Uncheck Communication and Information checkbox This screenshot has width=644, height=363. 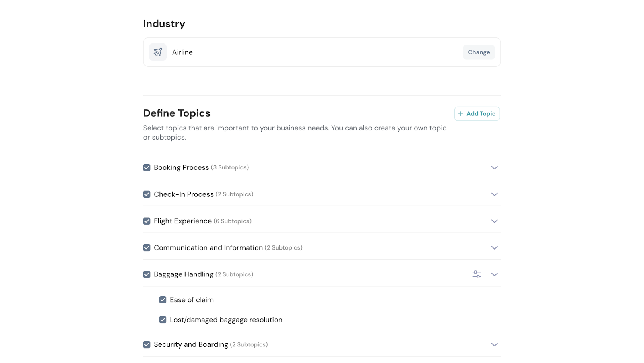click(x=147, y=248)
